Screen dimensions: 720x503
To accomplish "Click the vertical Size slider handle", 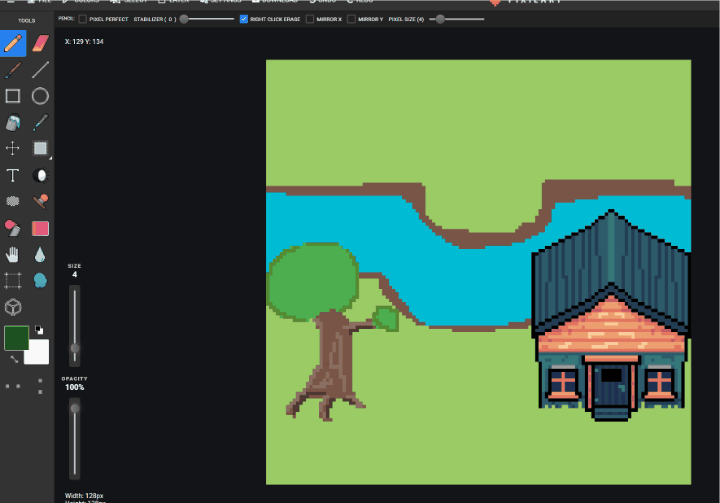I will [x=75, y=348].
